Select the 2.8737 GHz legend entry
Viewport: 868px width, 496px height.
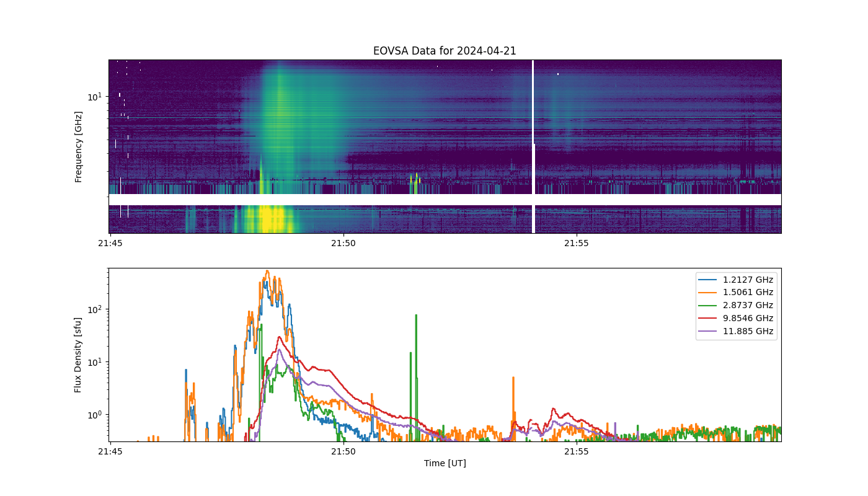point(737,306)
